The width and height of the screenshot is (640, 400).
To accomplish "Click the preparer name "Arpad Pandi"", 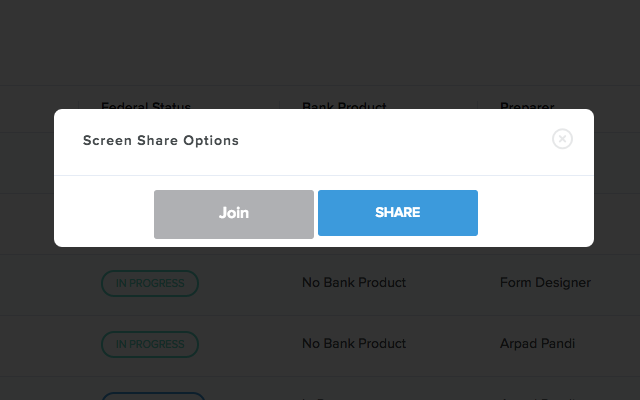I will (537, 344).
